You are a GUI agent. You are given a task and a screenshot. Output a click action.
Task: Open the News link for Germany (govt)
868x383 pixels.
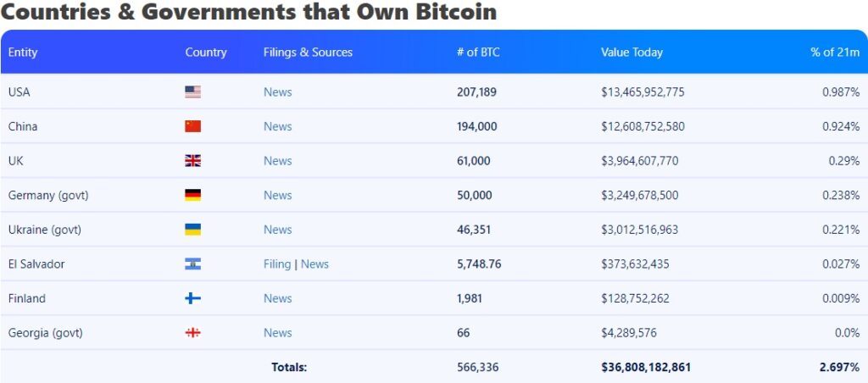(277, 196)
